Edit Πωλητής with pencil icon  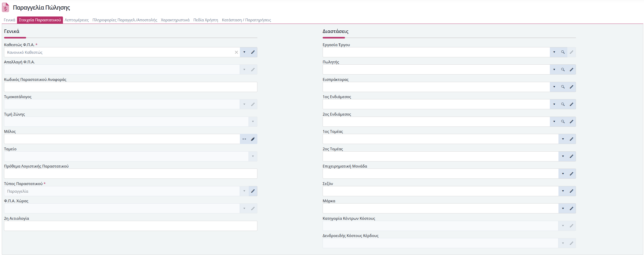[x=571, y=69]
